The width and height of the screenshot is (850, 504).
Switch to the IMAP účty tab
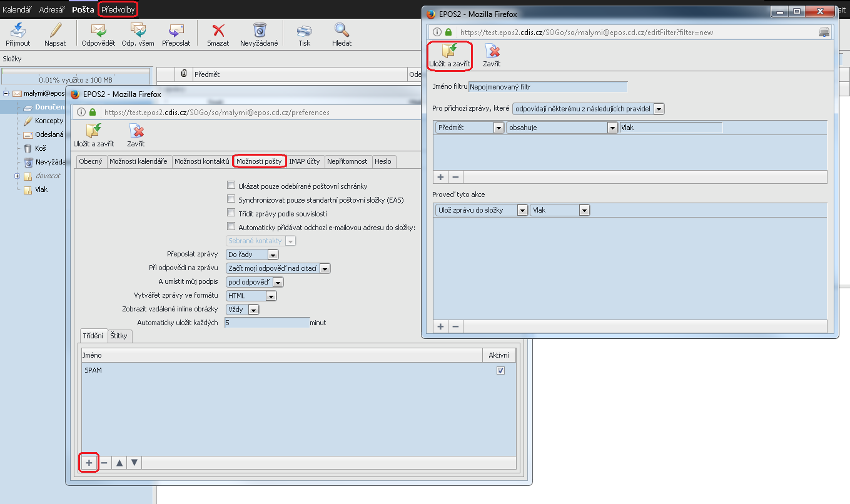click(x=305, y=161)
